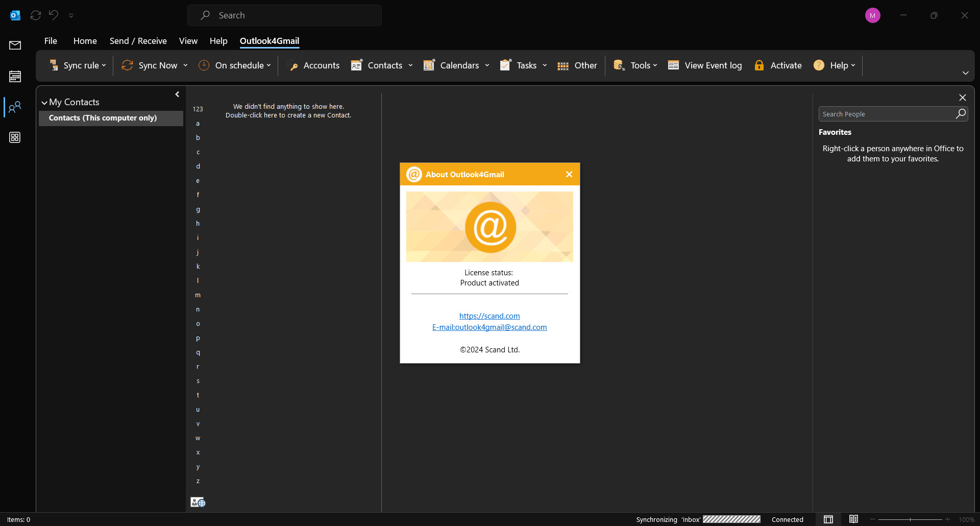Close the About Outlook4Gmail dialog

point(569,175)
